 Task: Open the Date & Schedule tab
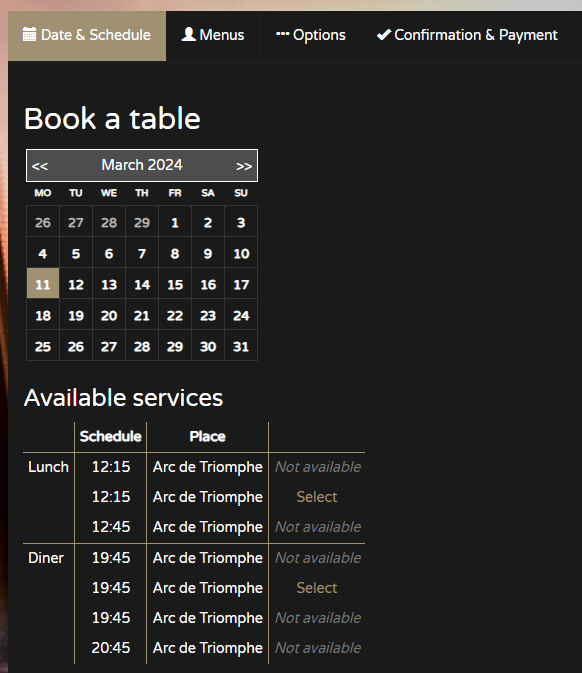tap(87, 36)
